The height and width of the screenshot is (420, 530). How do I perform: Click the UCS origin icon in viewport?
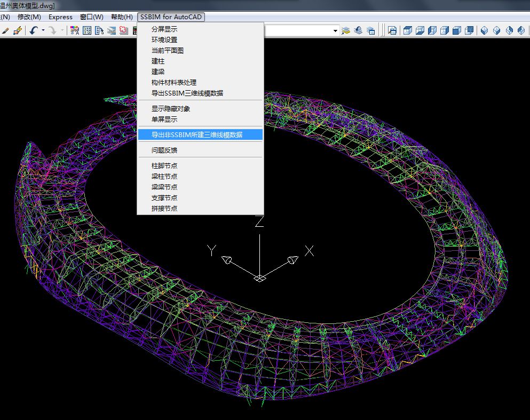coord(259,278)
